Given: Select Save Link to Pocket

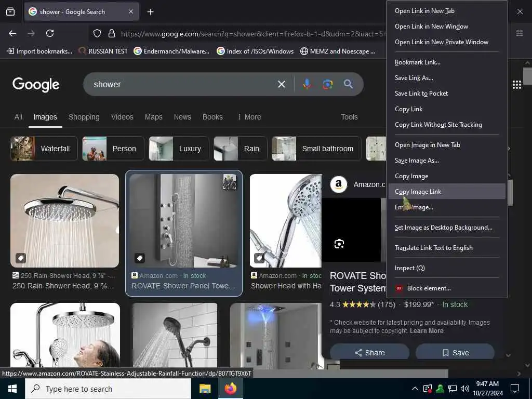Looking at the screenshot, I should tap(447, 94).
